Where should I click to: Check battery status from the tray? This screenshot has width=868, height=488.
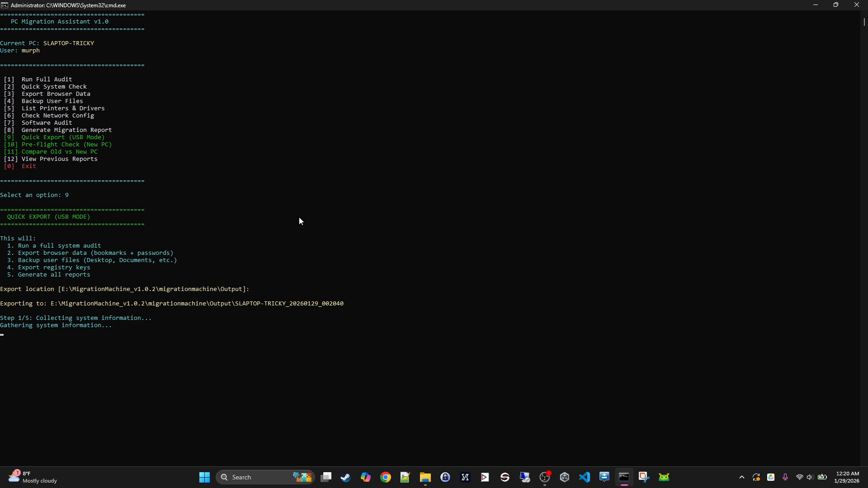coord(823,477)
